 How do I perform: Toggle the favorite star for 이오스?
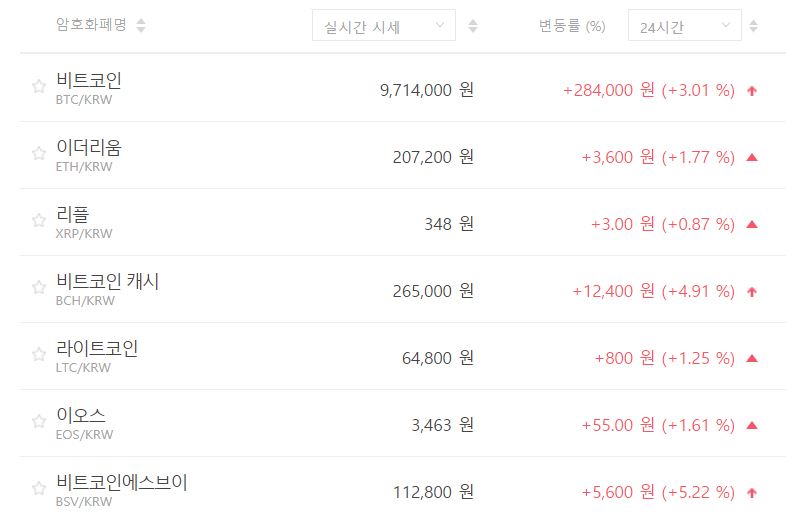coord(39,422)
